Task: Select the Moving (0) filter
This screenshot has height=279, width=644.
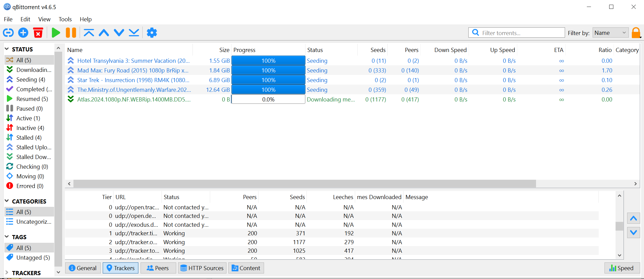Action: click(x=29, y=176)
